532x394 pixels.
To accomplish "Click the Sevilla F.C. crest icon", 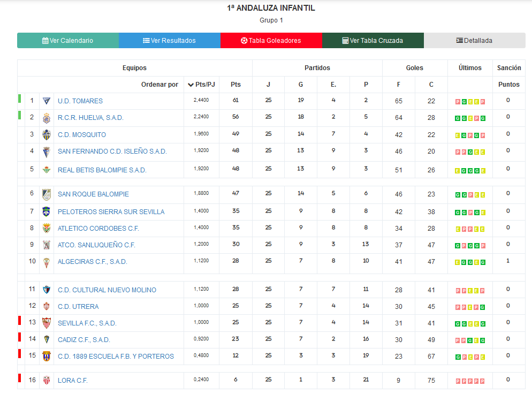I will (x=47, y=323).
